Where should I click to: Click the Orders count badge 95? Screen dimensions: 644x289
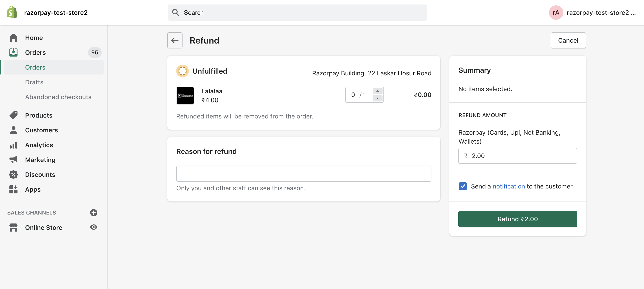[94, 52]
